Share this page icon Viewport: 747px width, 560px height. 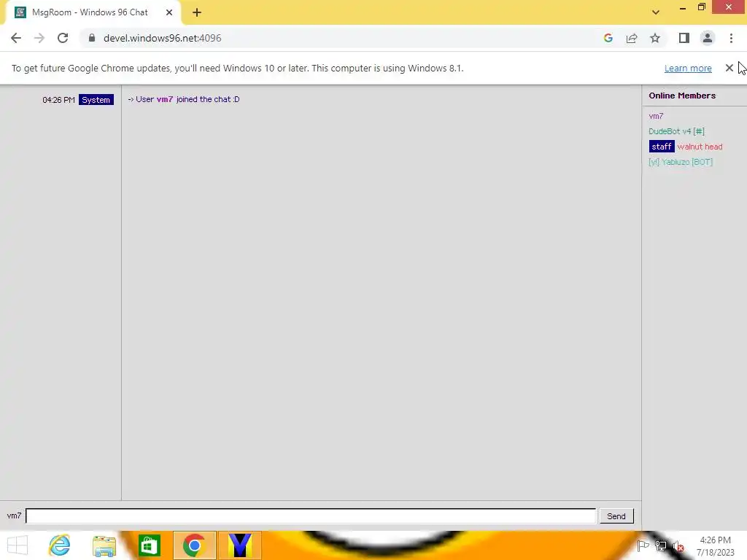point(632,38)
